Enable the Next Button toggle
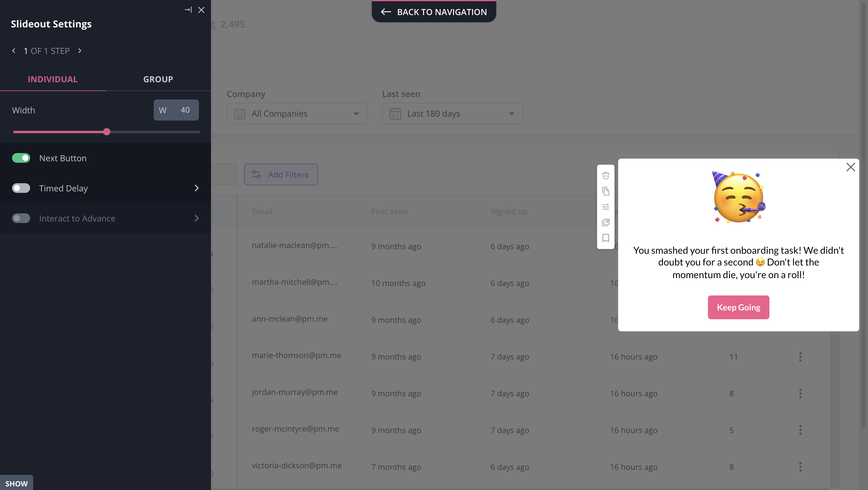Screen dimensions: 868x490 click(x=21, y=158)
